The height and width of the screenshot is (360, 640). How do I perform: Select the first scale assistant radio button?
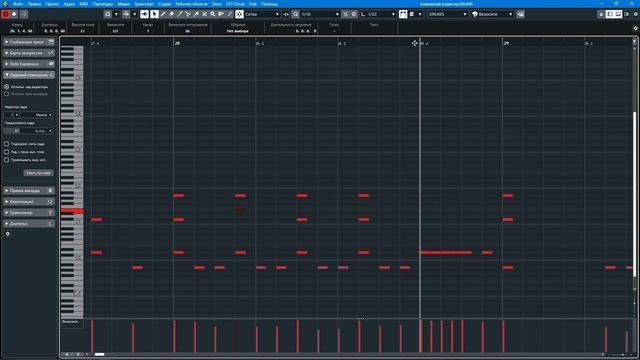point(7,87)
